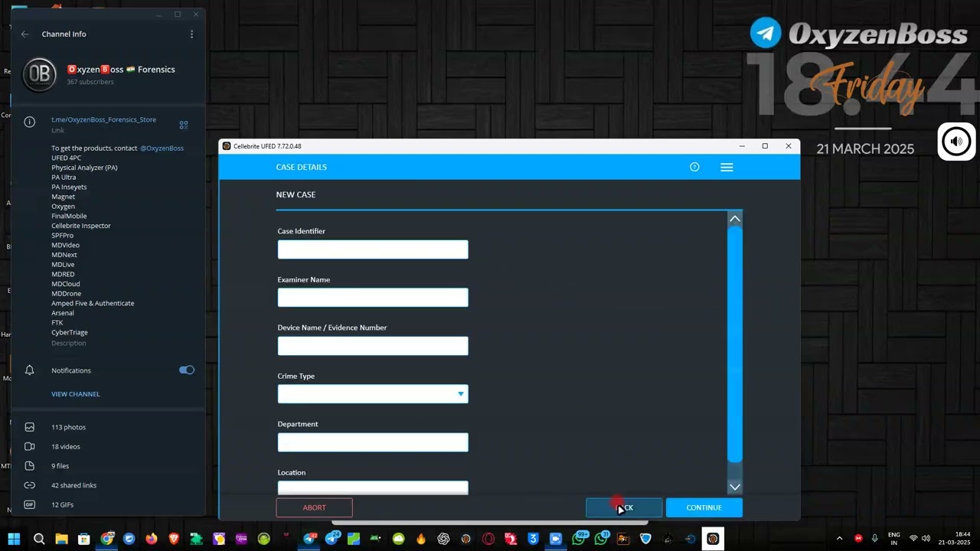The image size is (980, 551).
Task: Click VIEW CHANNEL in Telegram
Action: pyautogui.click(x=76, y=394)
